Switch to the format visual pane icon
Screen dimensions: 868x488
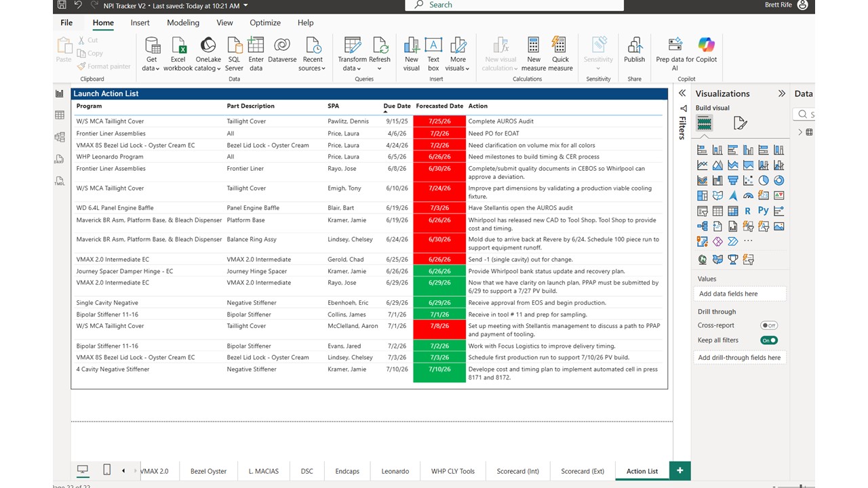741,123
